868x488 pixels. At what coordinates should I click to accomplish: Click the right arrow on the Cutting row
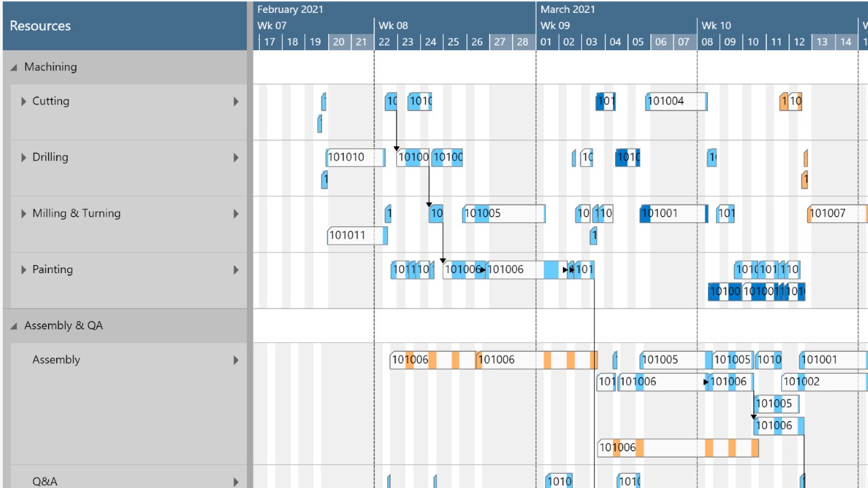236,102
